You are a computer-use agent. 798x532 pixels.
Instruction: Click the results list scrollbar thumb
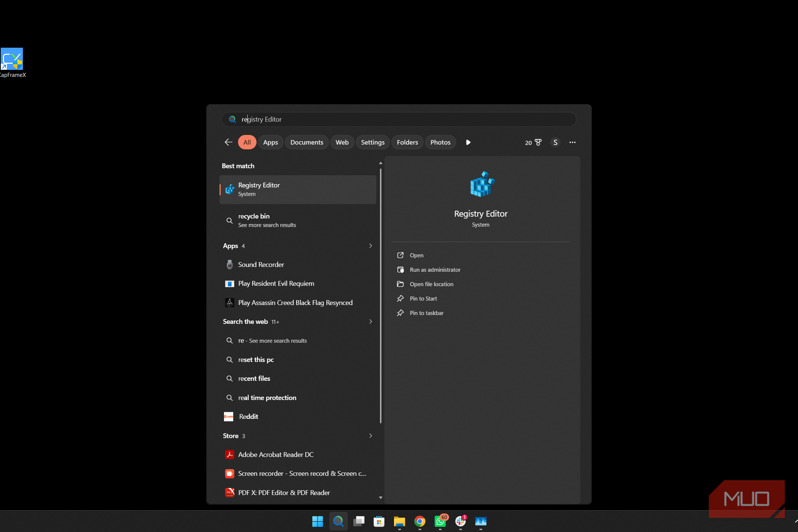tap(381, 296)
